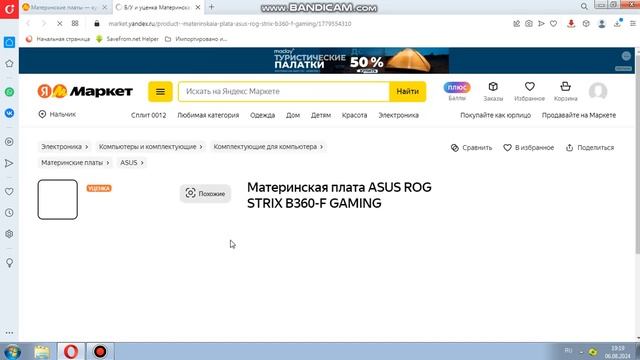Click Покупайте как юрлицо link
640x360 pixels.
click(496, 115)
